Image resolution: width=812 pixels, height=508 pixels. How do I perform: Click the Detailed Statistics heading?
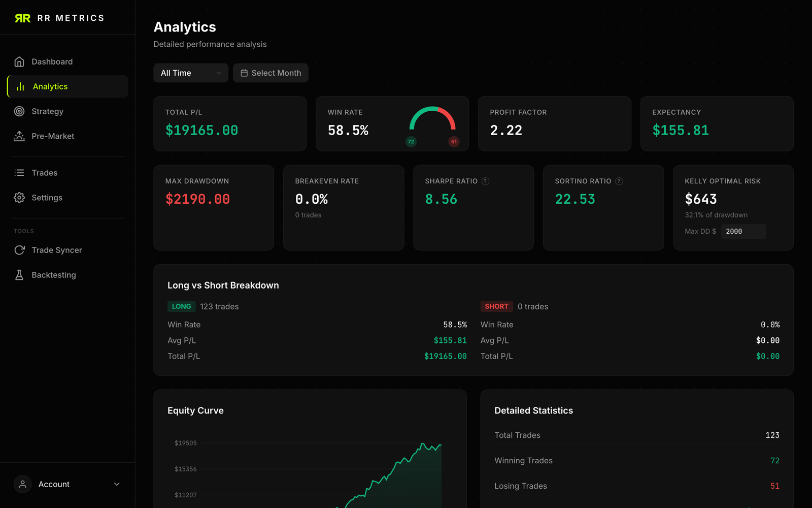click(x=534, y=410)
